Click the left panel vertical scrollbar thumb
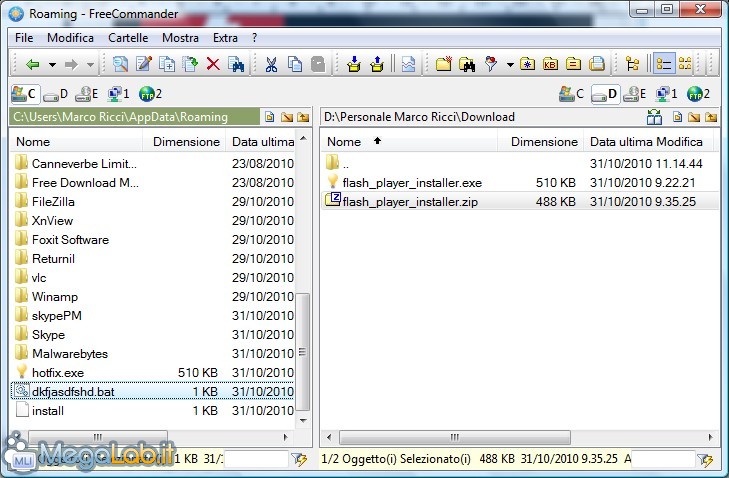 (x=303, y=352)
